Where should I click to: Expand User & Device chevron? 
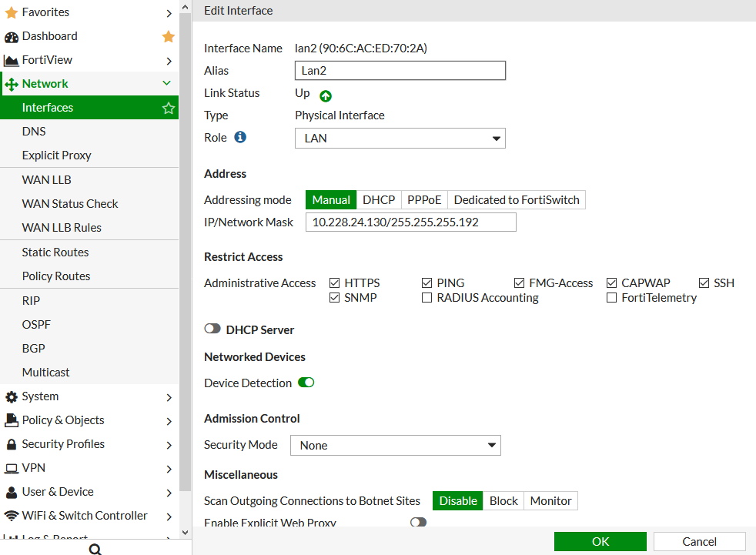click(x=169, y=493)
